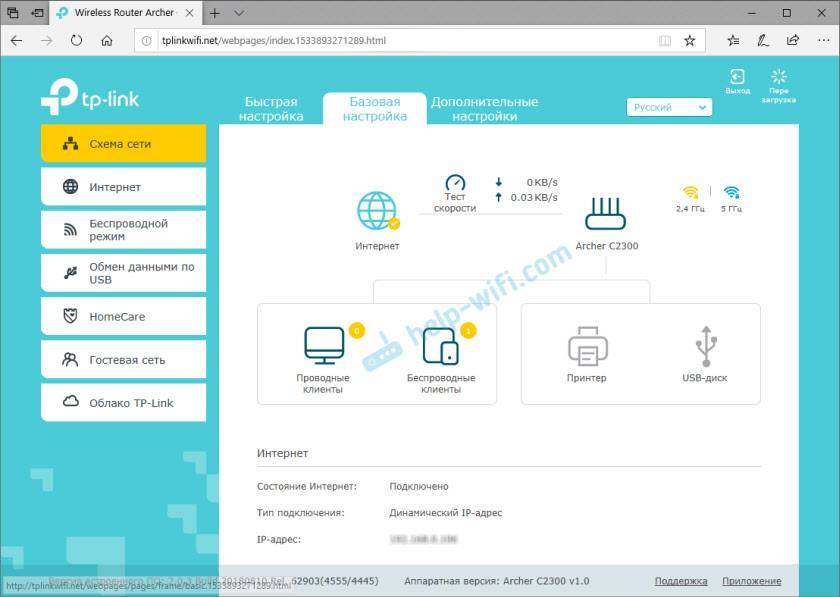Run the speed test gauge icon

455,184
